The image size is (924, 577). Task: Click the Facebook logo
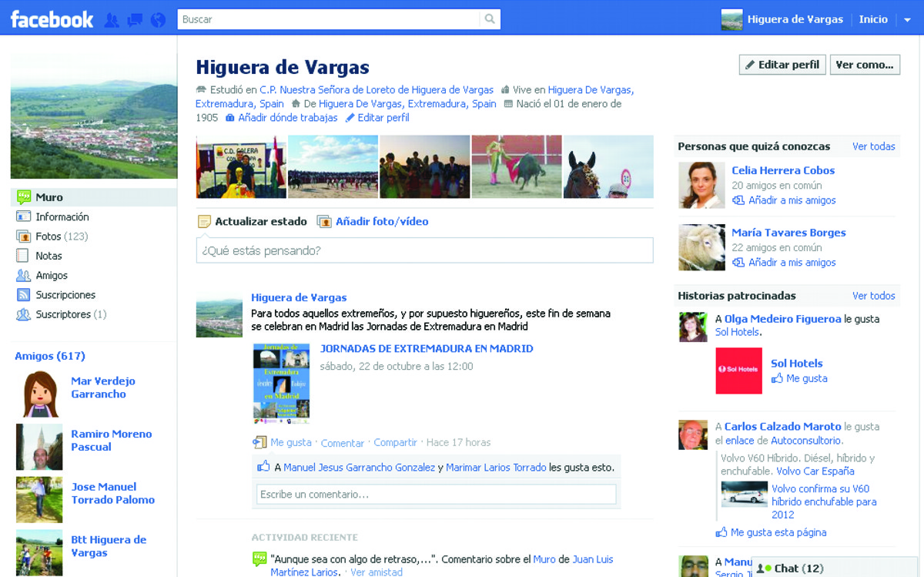[52, 19]
